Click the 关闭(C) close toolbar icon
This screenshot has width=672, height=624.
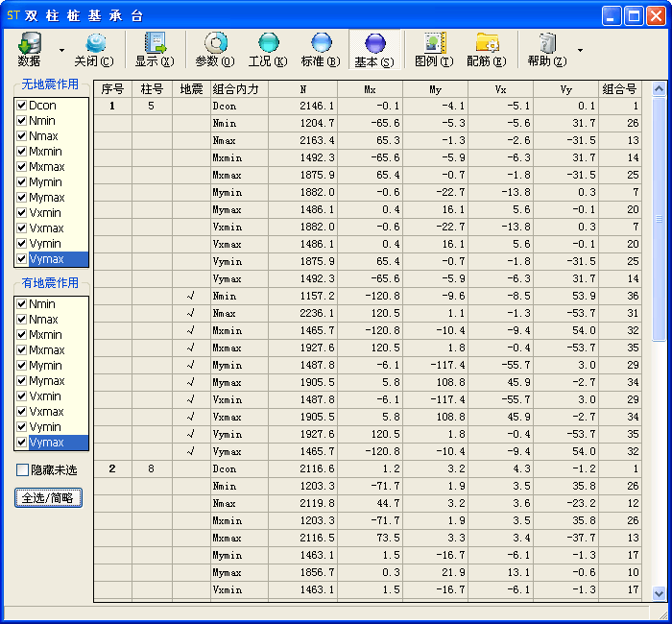pos(94,49)
